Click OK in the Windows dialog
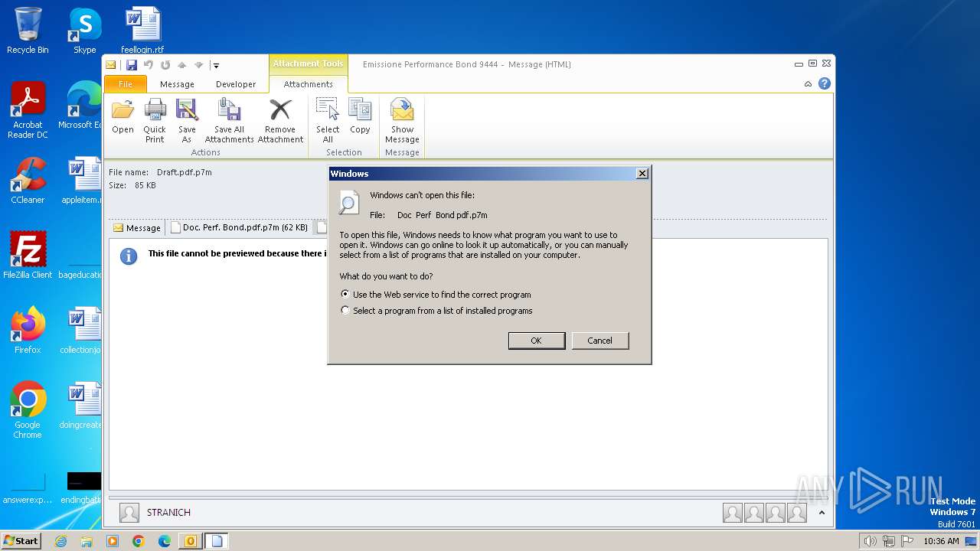The width and height of the screenshot is (980, 551). [x=536, y=341]
